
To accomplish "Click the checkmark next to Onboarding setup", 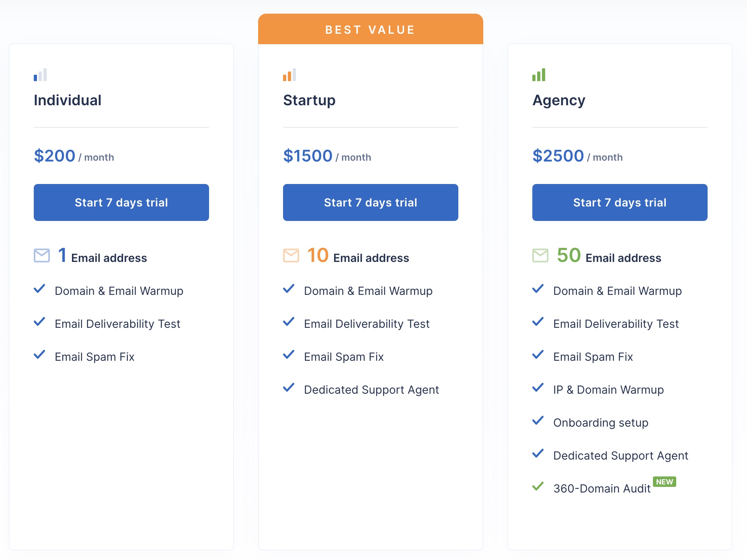I will 538,421.
